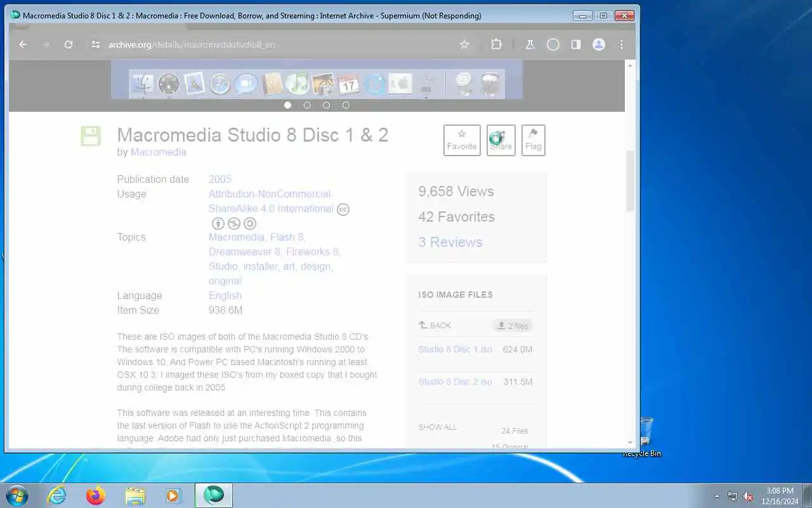The image size is (812, 508).
Task: Click the taskbar clock showing 3:08 PM
Action: click(x=780, y=496)
